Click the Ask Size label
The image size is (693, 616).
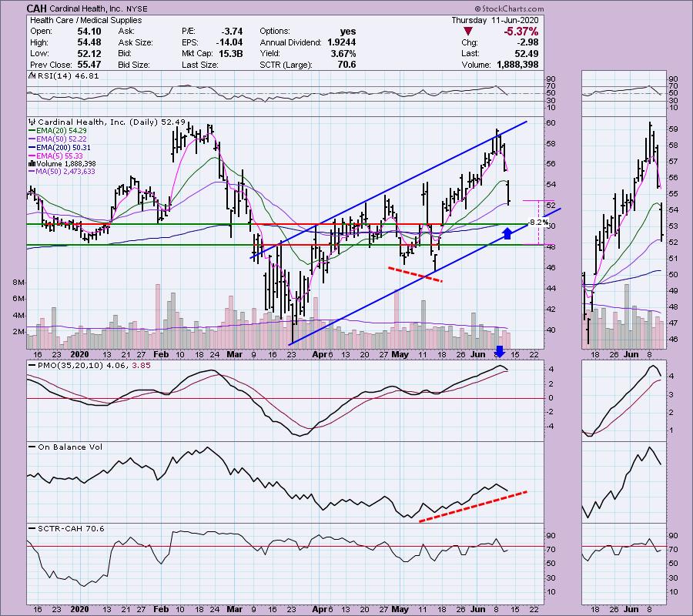(136, 42)
